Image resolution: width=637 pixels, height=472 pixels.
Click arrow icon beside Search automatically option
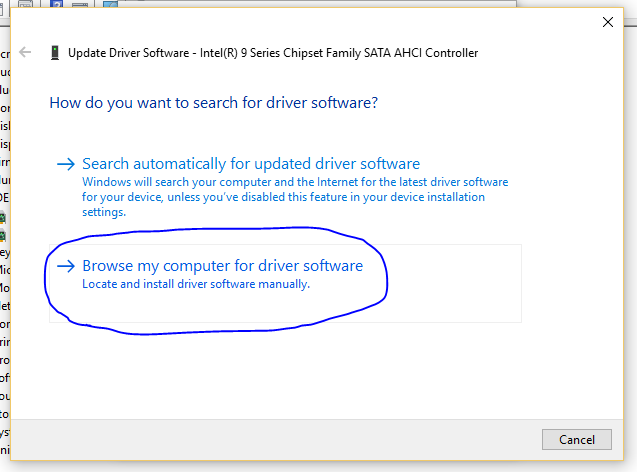tap(66, 164)
